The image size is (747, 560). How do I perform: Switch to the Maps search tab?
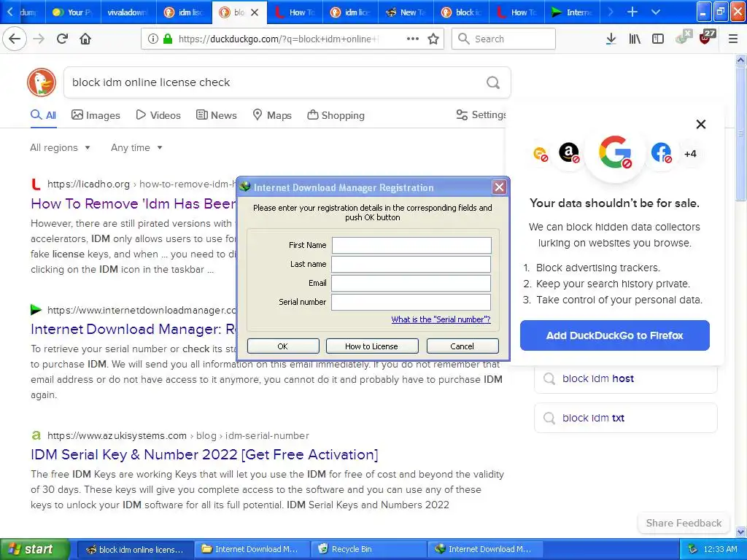pos(271,115)
